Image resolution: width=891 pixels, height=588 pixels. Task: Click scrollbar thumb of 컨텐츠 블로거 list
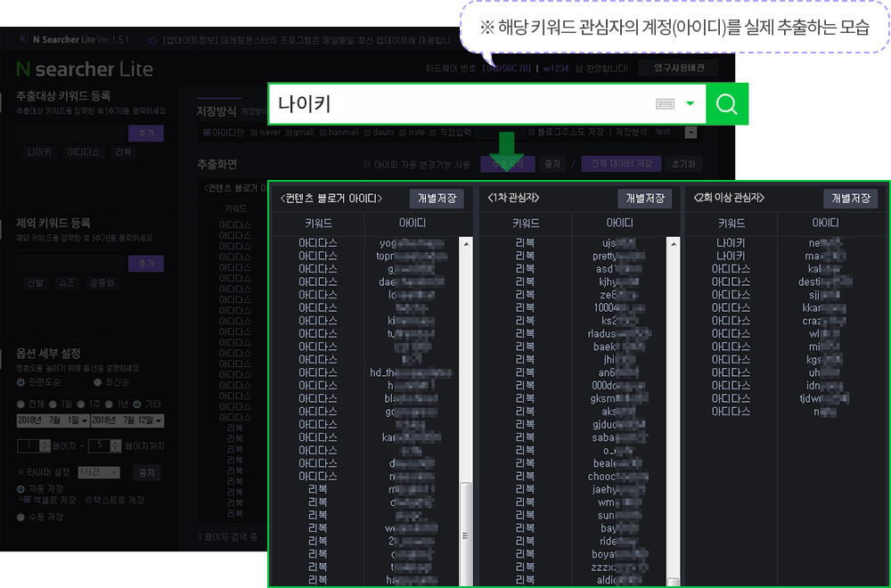pos(466,534)
